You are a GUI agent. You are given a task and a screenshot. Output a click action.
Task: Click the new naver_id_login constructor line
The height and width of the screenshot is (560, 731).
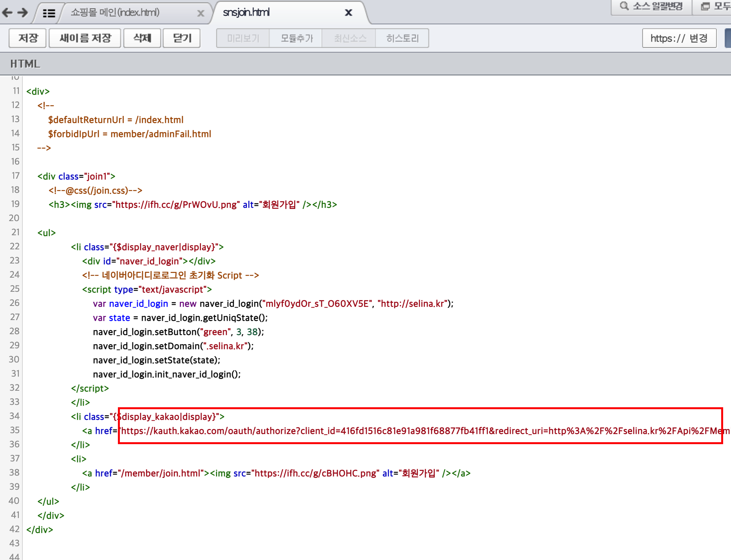click(273, 304)
